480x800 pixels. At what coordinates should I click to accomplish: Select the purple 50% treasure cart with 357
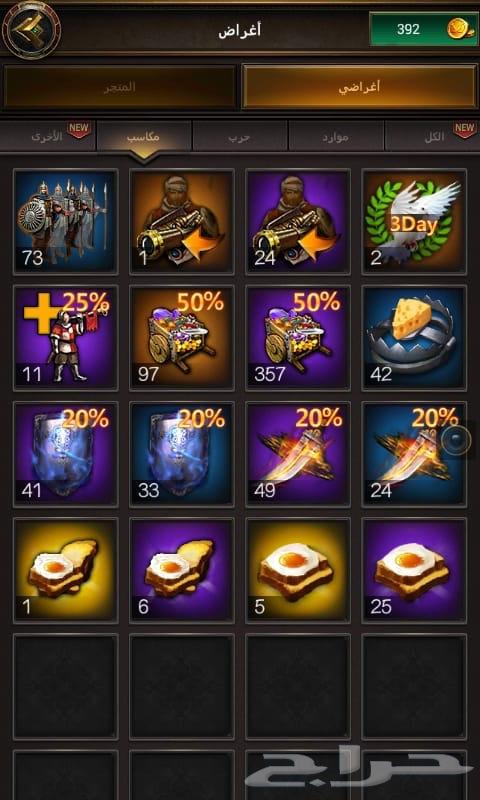pos(298,338)
